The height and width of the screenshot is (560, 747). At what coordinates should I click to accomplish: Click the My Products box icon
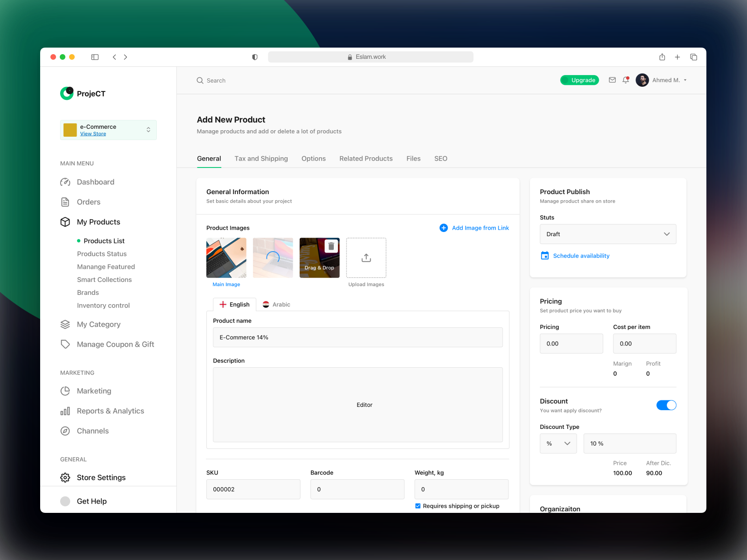[x=65, y=222]
